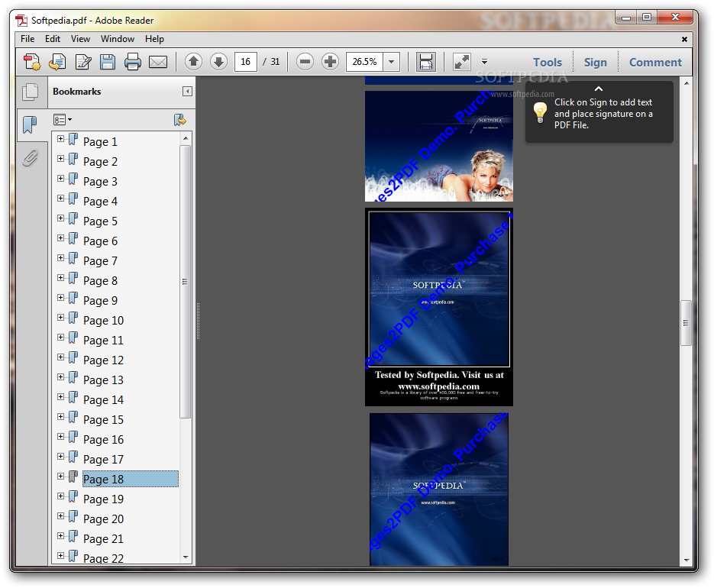
Task: Open the Window menu
Action: point(118,39)
